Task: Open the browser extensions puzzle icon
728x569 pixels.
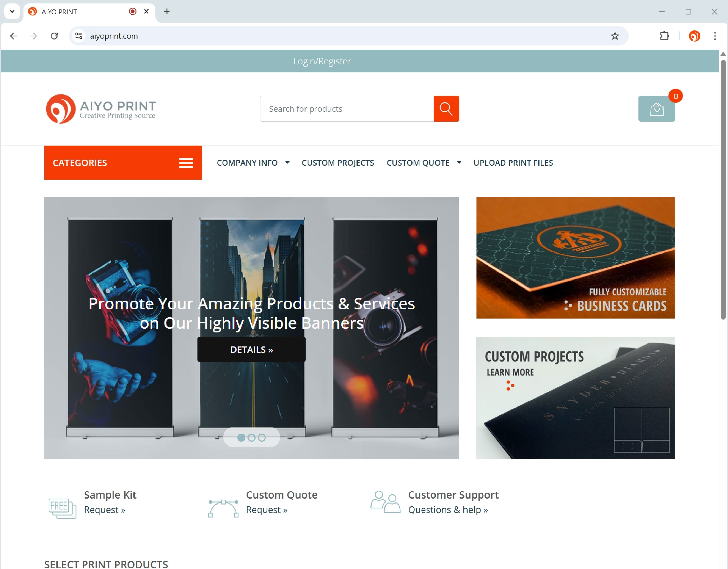Action: click(664, 36)
